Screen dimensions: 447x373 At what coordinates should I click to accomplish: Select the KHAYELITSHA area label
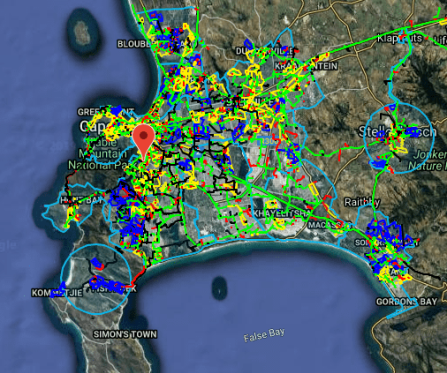[279, 213]
